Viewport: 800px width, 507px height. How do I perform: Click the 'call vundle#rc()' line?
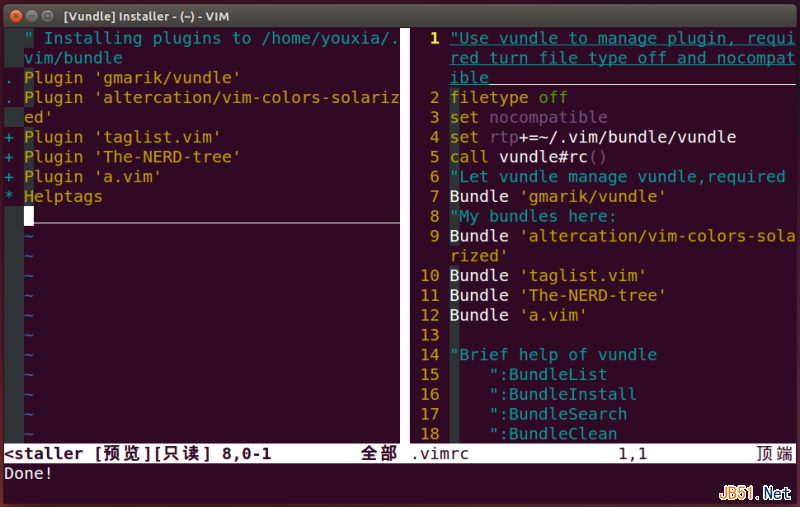tap(528, 157)
